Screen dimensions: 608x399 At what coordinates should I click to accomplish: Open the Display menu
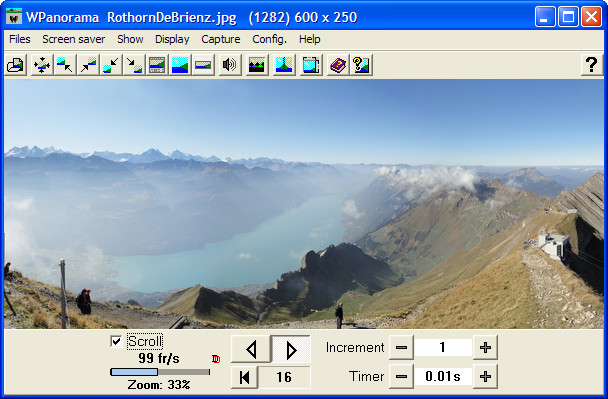coord(172,39)
